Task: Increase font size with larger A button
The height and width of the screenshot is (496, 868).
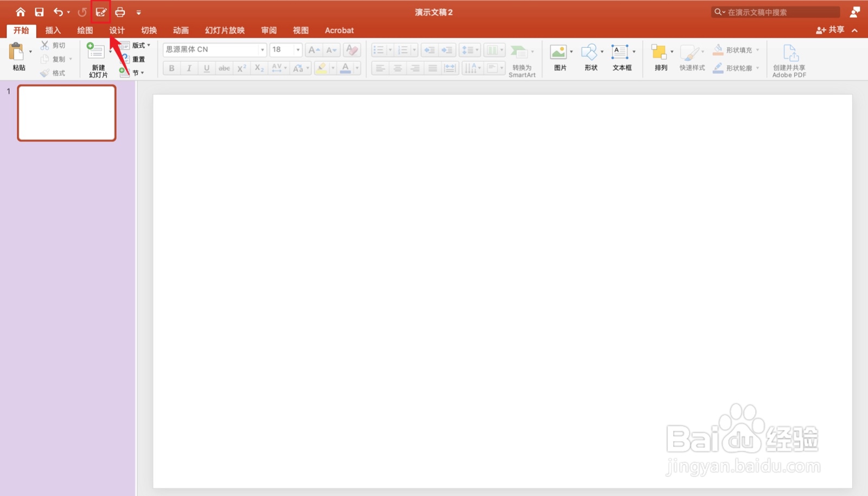Action: click(314, 50)
